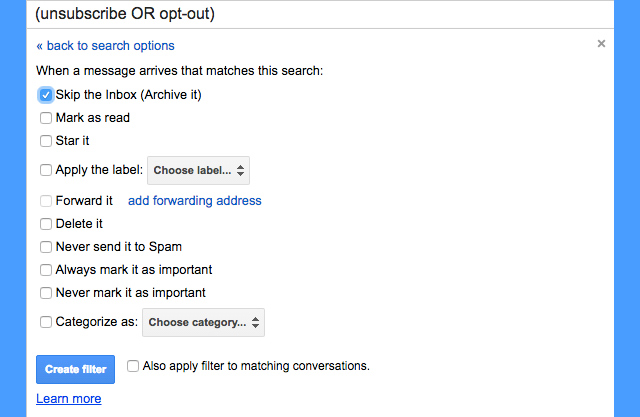Tick Always mark it as important
The height and width of the screenshot is (417, 640).
click(x=46, y=270)
